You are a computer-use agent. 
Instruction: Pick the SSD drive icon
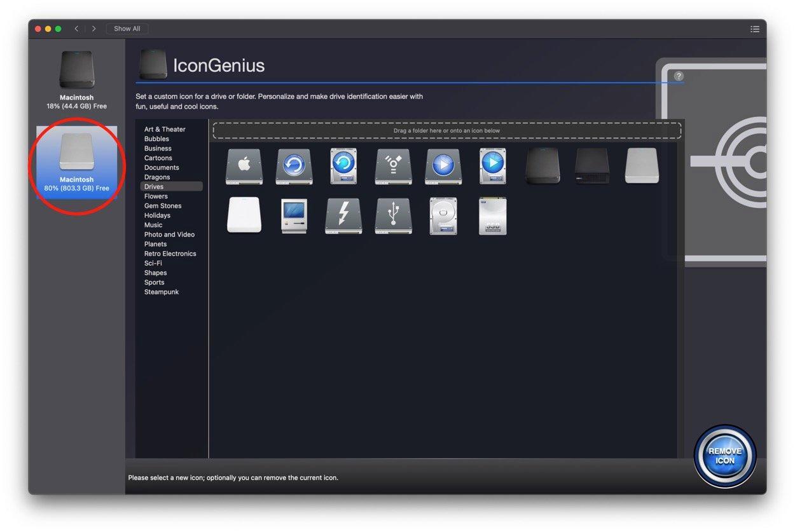[x=492, y=215]
